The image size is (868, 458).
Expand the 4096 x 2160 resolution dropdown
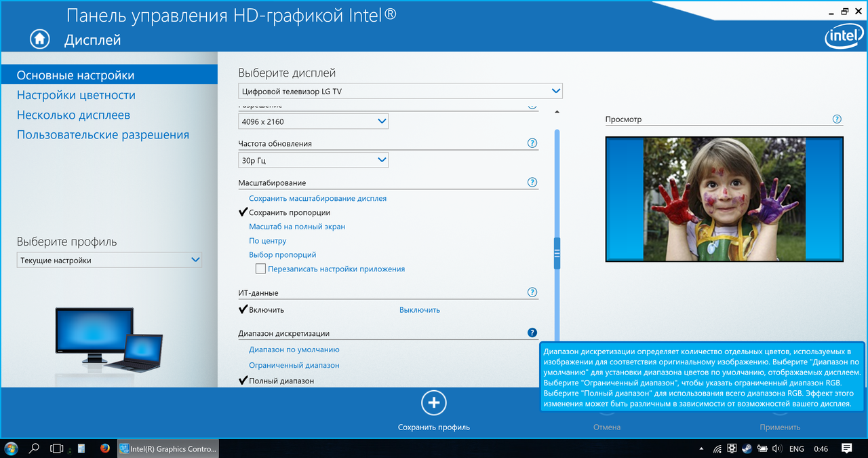tap(313, 121)
